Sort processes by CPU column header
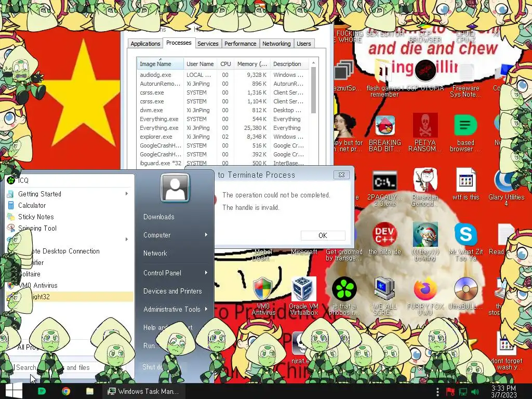532x399 pixels. [x=225, y=64]
